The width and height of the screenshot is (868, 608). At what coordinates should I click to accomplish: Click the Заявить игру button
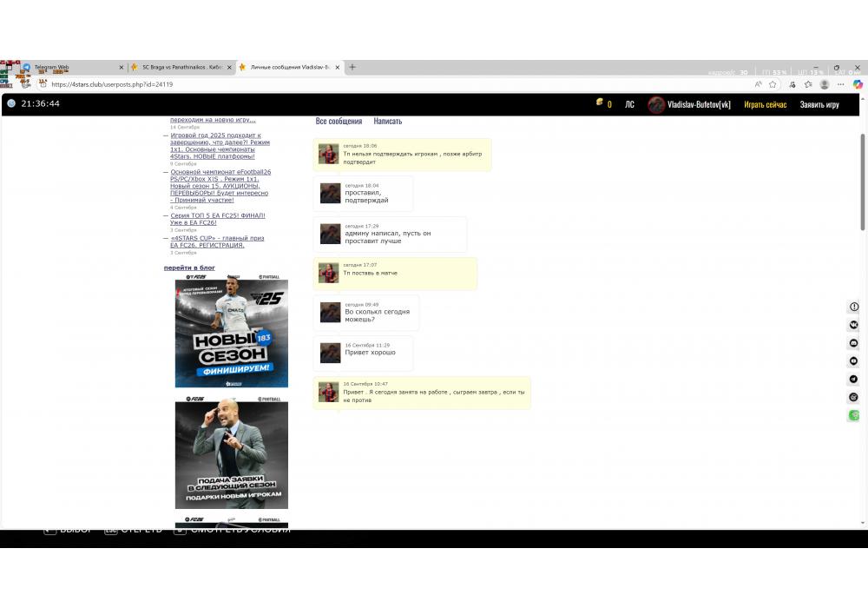tap(819, 104)
